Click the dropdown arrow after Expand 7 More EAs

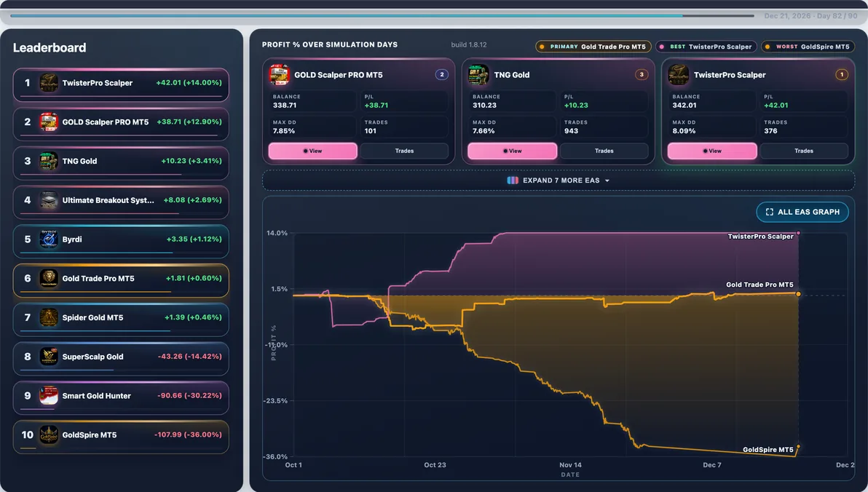(607, 181)
